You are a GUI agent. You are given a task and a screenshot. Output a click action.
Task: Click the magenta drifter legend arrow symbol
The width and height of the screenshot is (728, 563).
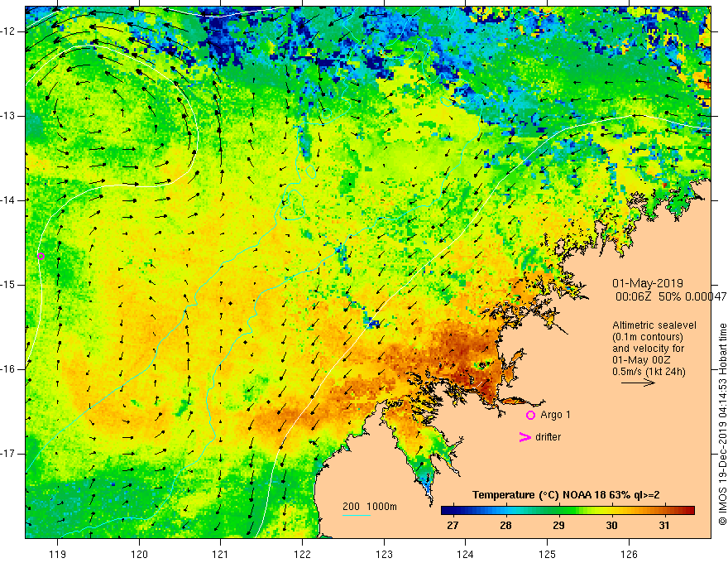pyautogui.click(x=524, y=437)
